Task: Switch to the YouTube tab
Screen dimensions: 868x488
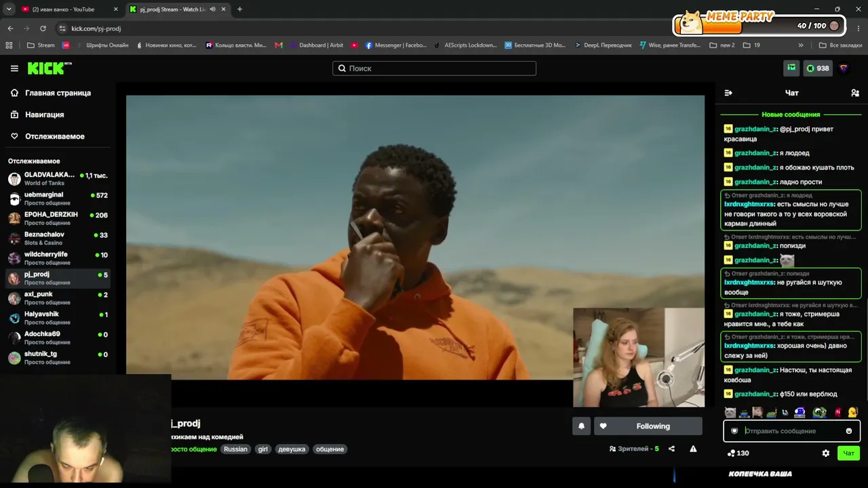Action: (68, 9)
